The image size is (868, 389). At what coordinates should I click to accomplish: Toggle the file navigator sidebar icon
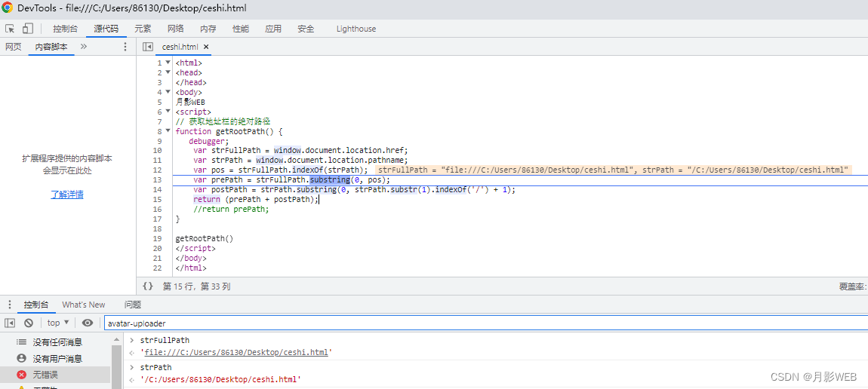(147, 47)
